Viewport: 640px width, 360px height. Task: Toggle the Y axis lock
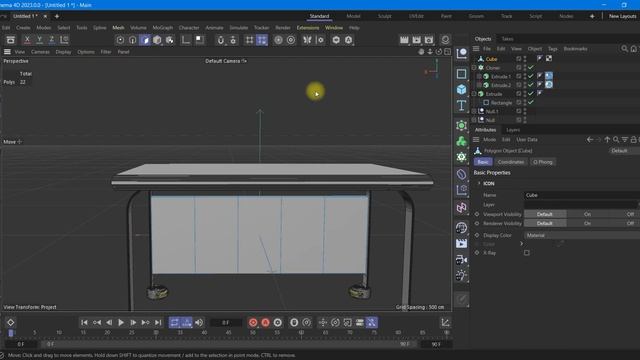40,40
